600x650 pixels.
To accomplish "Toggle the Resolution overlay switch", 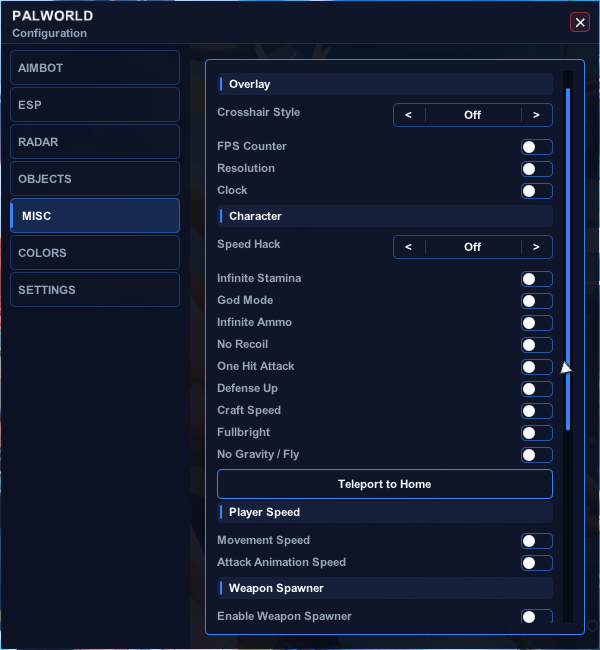I will (x=537, y=169).
